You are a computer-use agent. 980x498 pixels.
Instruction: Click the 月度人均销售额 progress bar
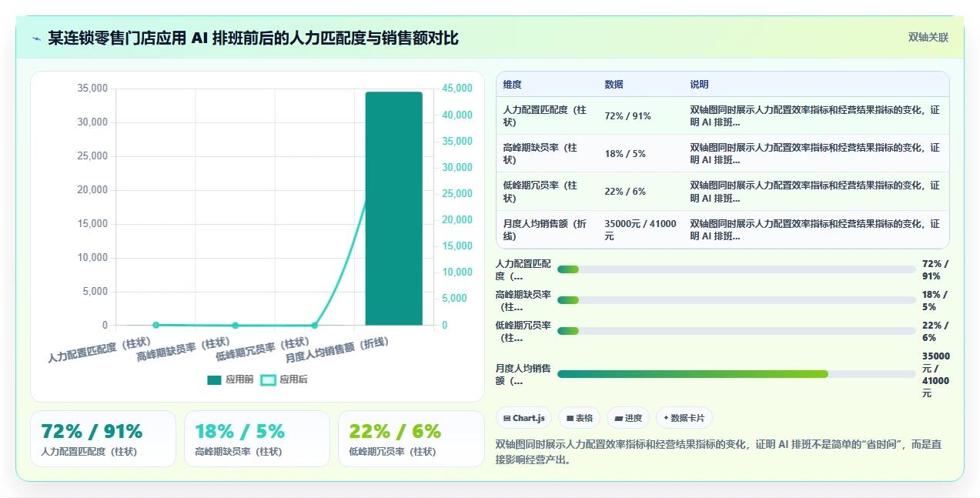coord(736,374)
